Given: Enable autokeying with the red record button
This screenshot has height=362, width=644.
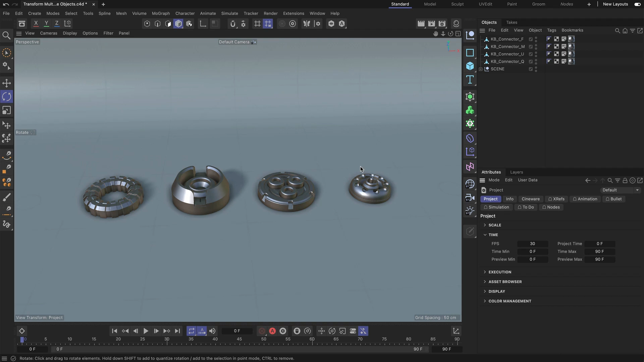Looking at the screenshot, I should coord(272,331).
